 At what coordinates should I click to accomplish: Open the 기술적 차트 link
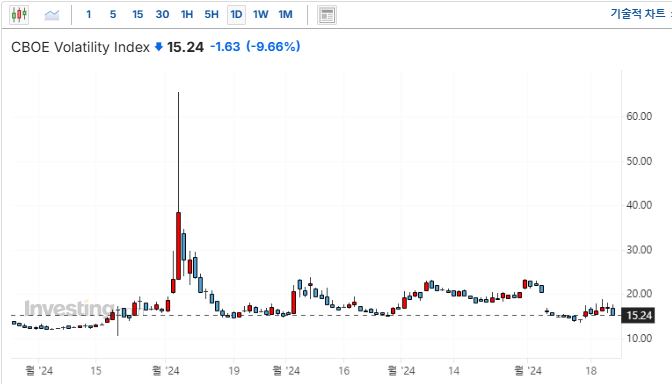coord(638,14)
